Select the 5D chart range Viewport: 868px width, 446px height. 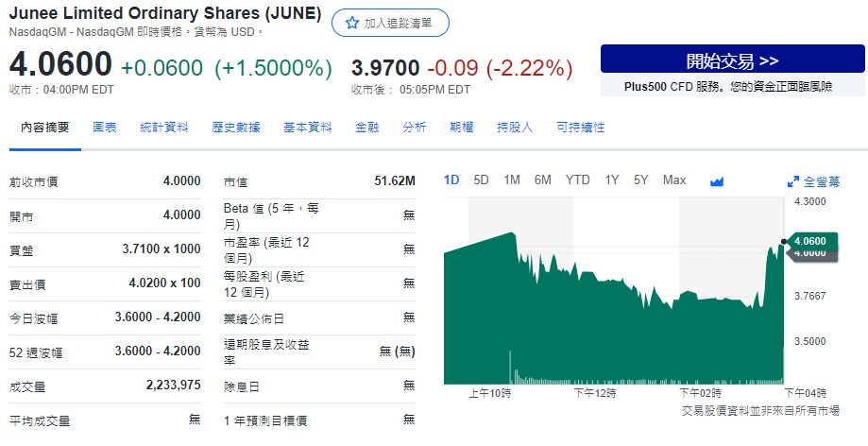(x=481, y=180)
